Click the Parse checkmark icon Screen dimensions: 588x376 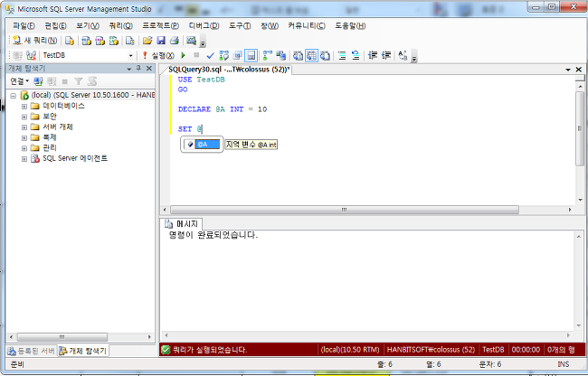pos(211,56)
